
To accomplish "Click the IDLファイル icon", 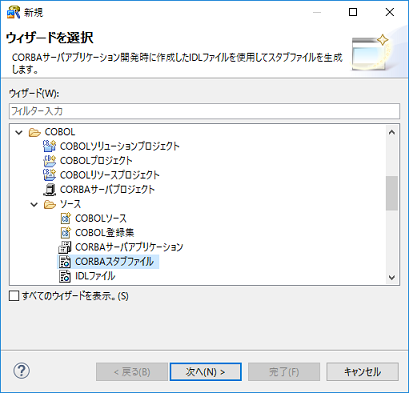I will pyautogui.click(x=65, y=276).
